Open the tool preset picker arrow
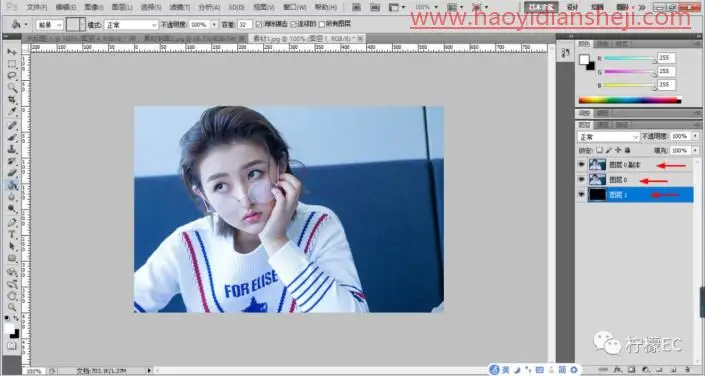The width and height of the screenshot is (705, 376). pos(26,25)
